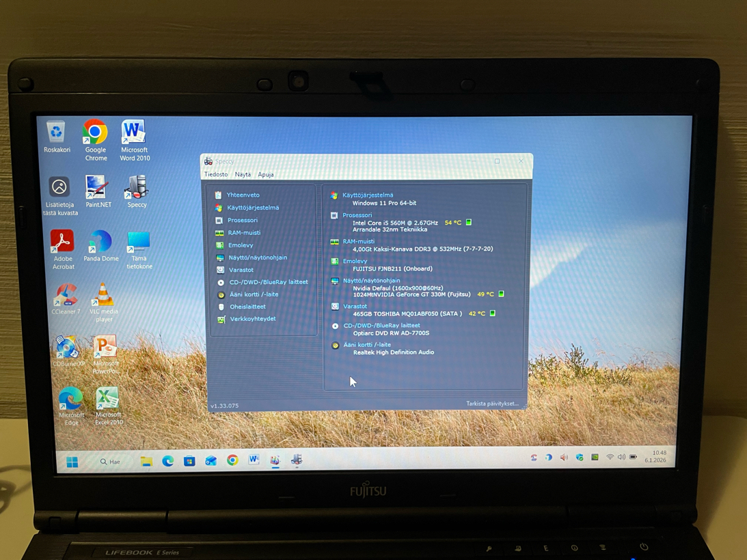
Task: Launch VLC media player from desktop
Action: click(x=103, y=297)
